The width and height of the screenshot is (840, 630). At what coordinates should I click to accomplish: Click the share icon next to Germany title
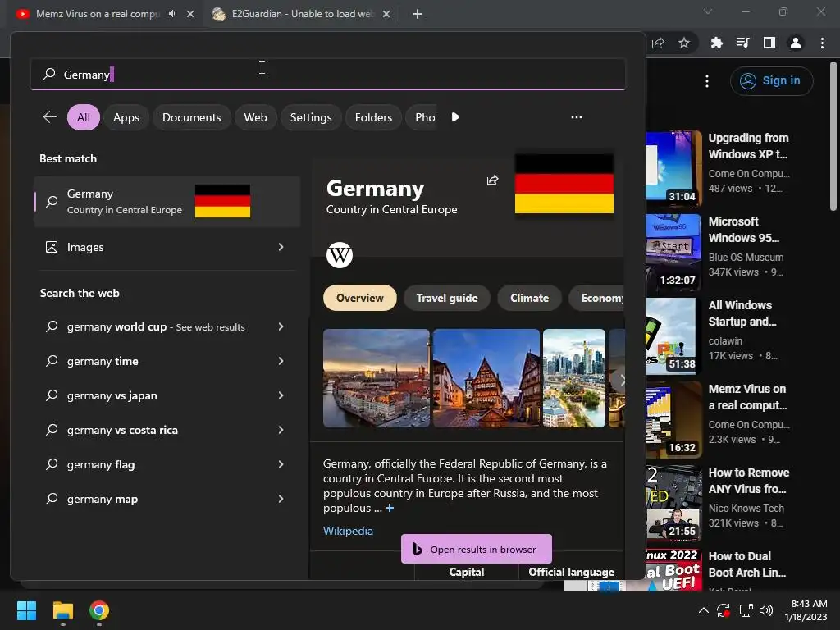[x=492, y=180]
